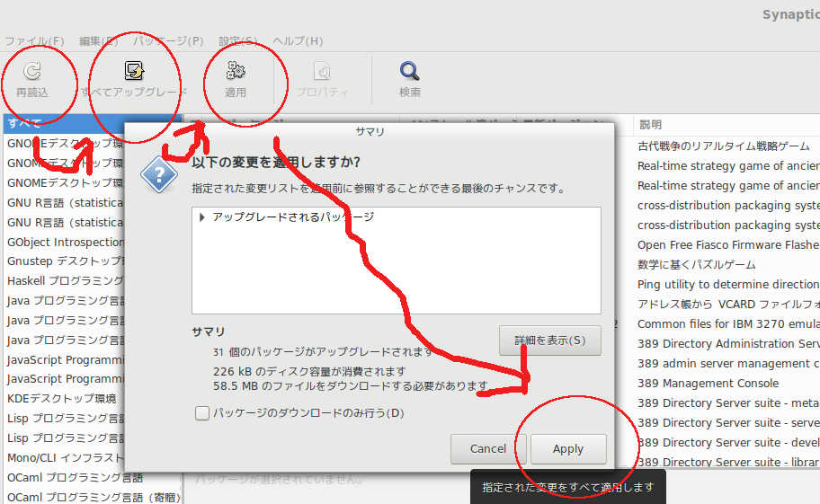Enable パッケージのダウンロードのみ行う checkbox
The height and width of the screenshot is (504, 820).
click(202, 413)
